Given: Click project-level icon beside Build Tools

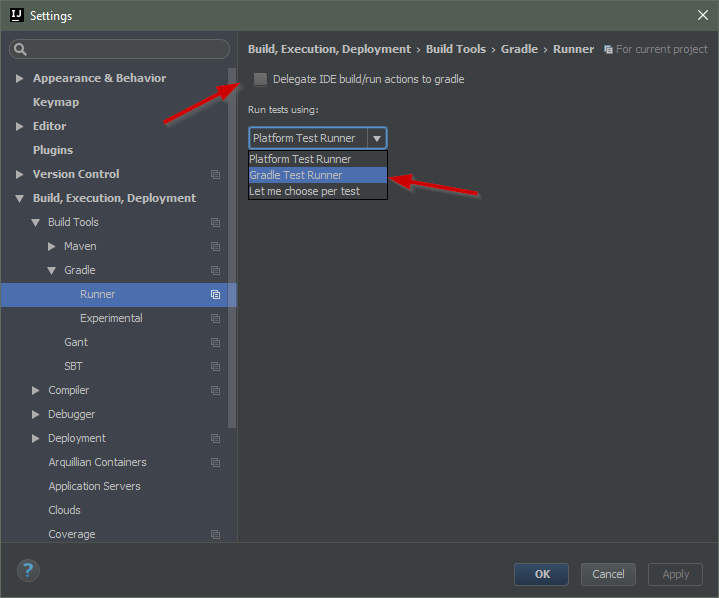Looking at the screenshot, I should 216,222.
